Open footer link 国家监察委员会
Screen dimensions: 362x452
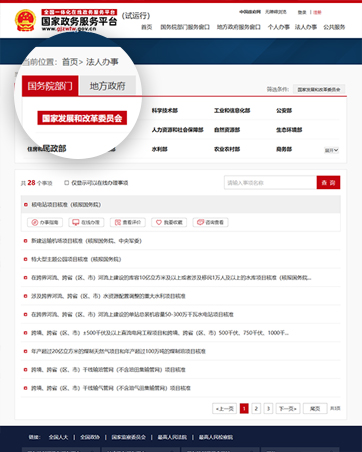coord(129,437)
